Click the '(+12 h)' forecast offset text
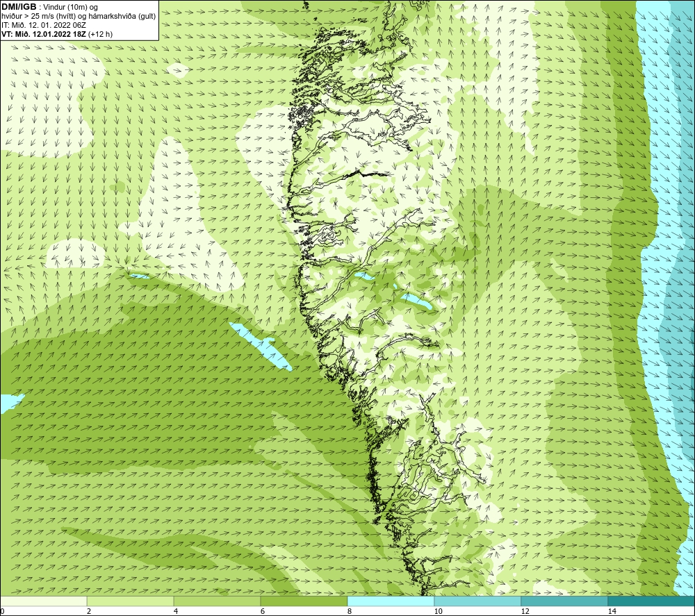This screenshot has width=695, height=616. pyautogui.click(x=101, y=34)
